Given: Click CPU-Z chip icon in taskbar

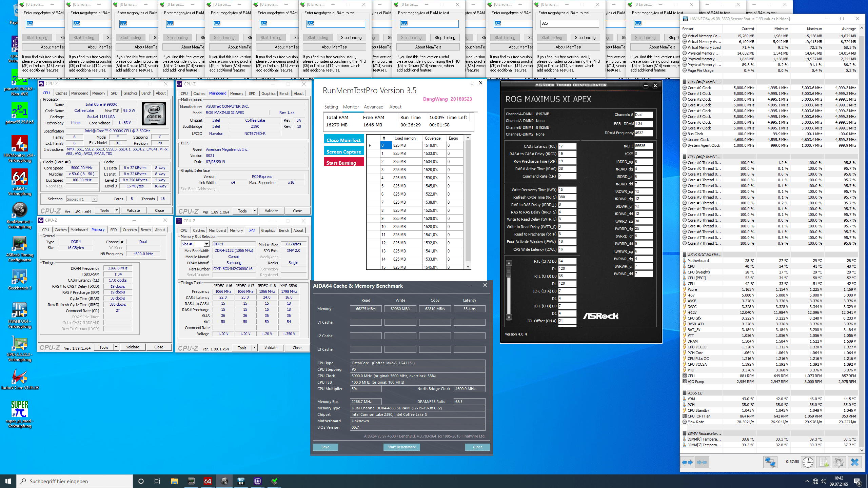Looking at the screenshot, I should (258, 481).
